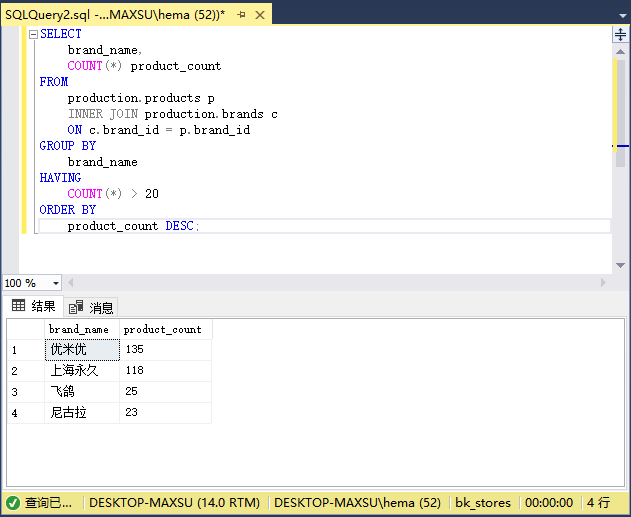Click the horizontal scroll right arrow
Viewport: 631px width, 517px height.
[x=603, y=282]
